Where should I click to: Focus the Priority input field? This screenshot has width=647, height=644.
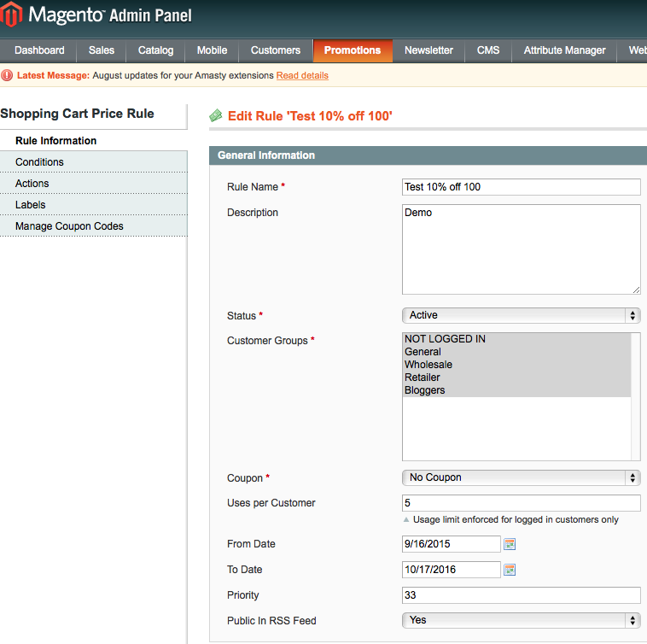522,595
